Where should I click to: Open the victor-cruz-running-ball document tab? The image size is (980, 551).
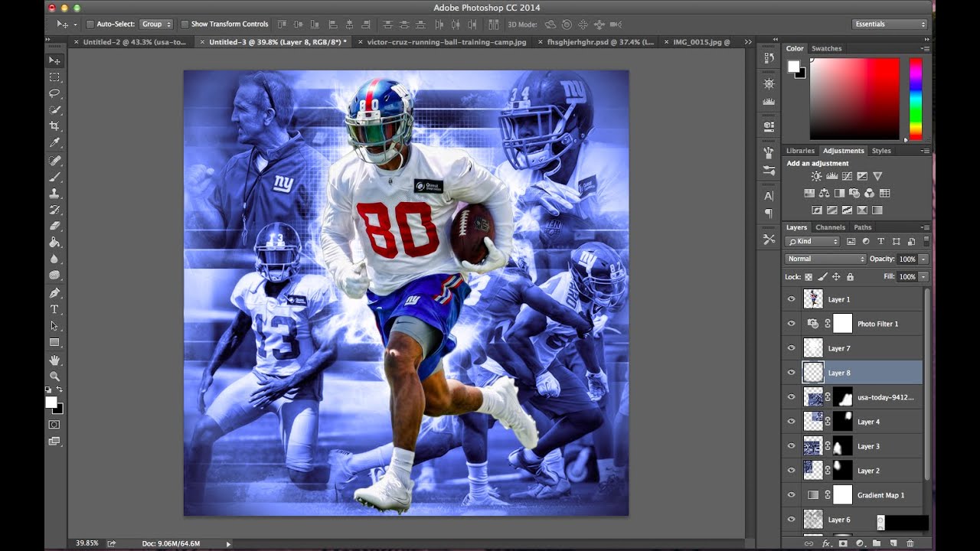point(446,42)
